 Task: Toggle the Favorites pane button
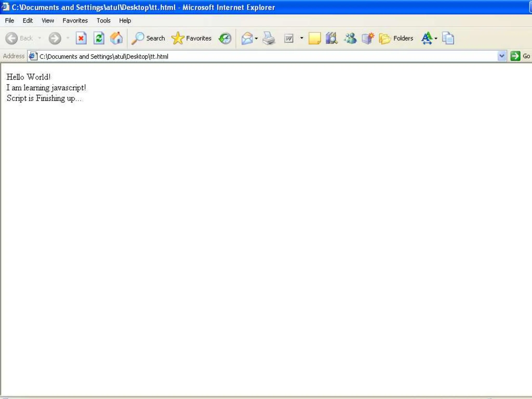191,38
